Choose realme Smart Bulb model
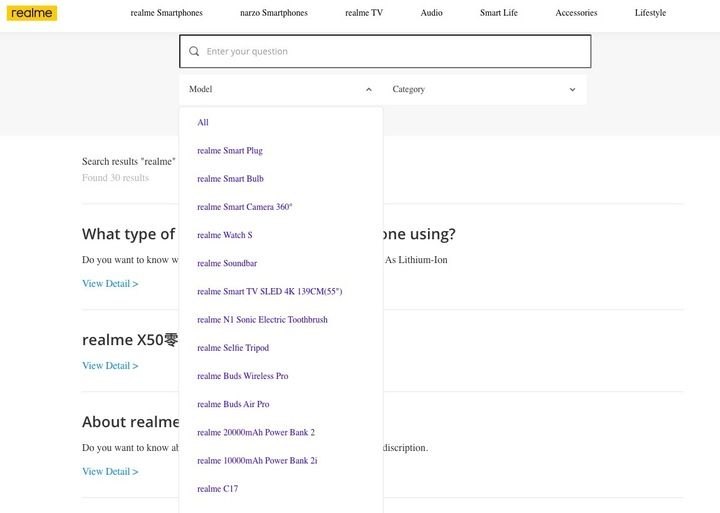The image size is (720, 513). pyautogui.click(x=230, y=179)
